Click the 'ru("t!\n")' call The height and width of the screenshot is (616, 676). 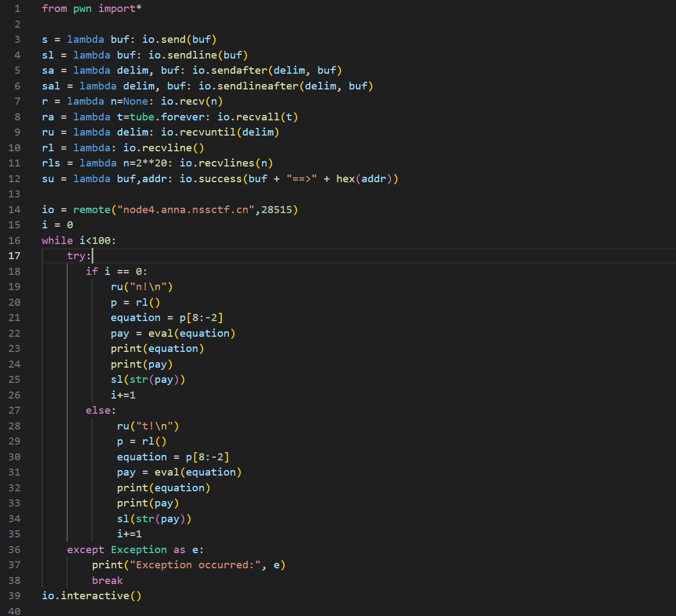click(148, 426)
